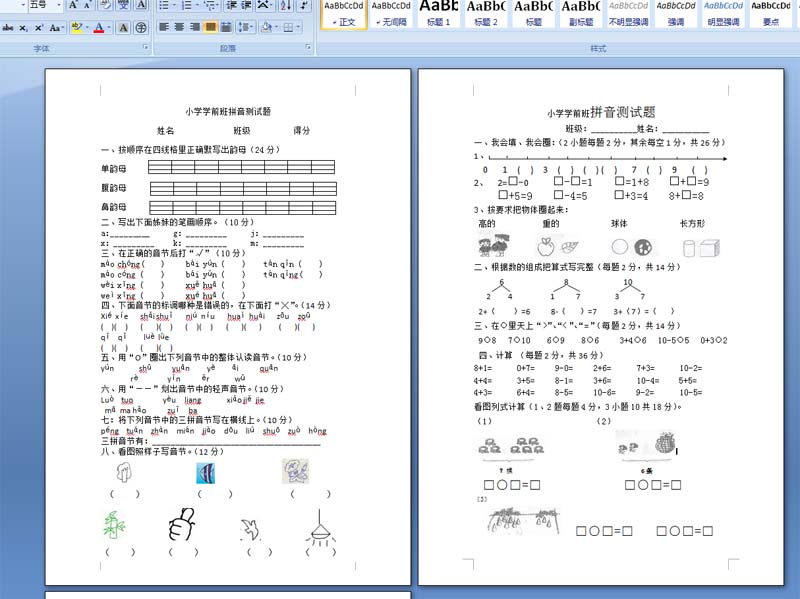
Task: Click the 字体 group label
Action: point(42,48)
